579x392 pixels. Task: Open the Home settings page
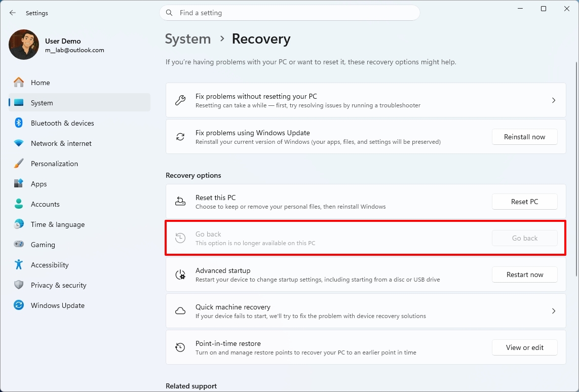(80, 83)
